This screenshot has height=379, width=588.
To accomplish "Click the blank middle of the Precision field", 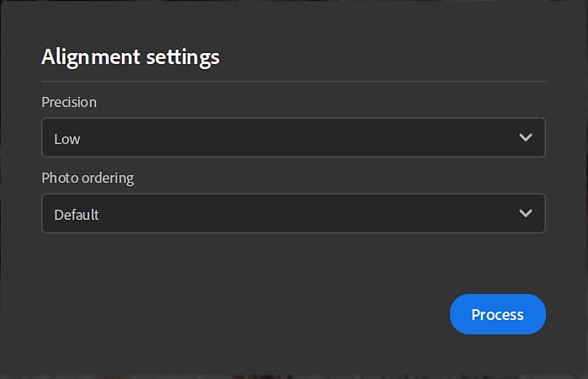I will [x=294, y=137].
